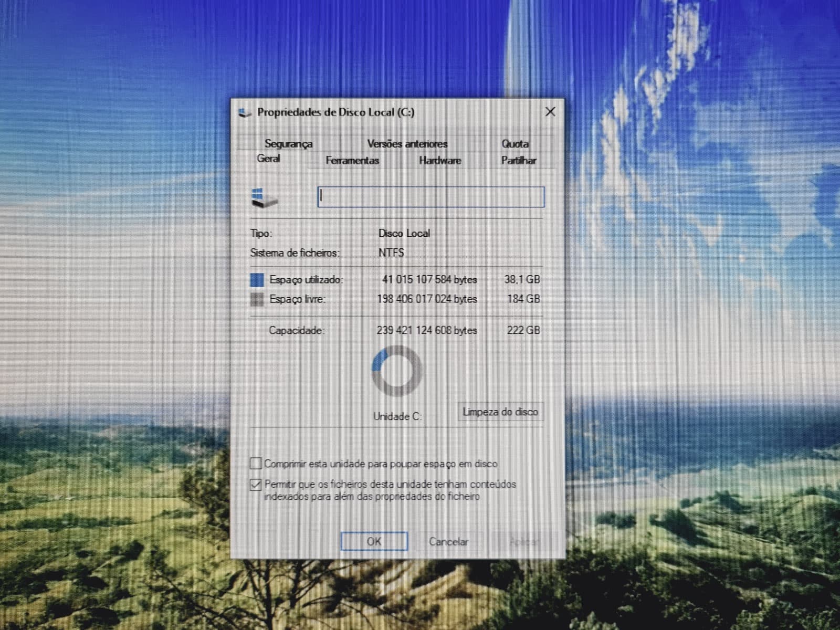Open the Quota tab
Image resolution: width=840 pixels, height=630 pixels.
[x=514, y=143]
